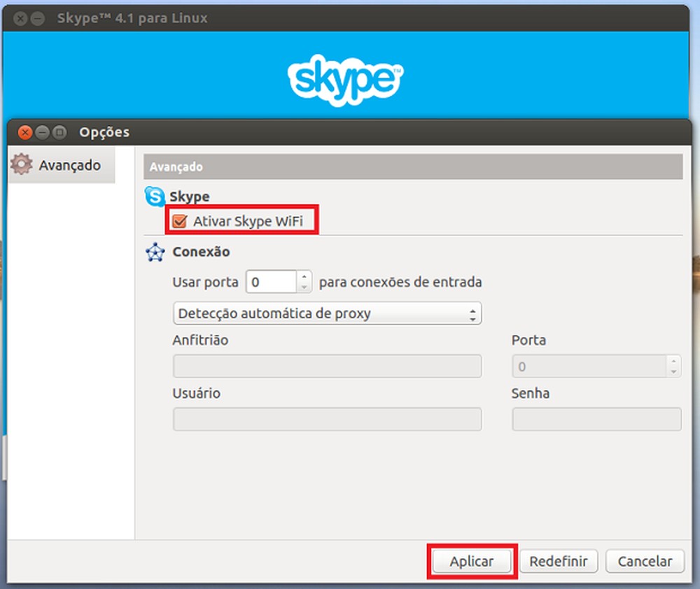Close the Opções dialog with the red button
Screen dimensions: 700x589
tap(25, 132)
